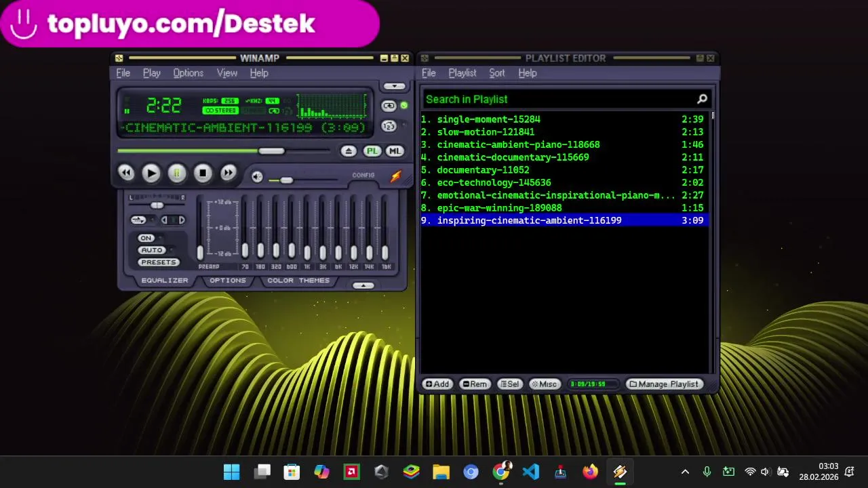Image resolution: width=868 pixels, height=488 pixels.
Task: Open Visual Studio Code from the taskbar
Action: 531,472
